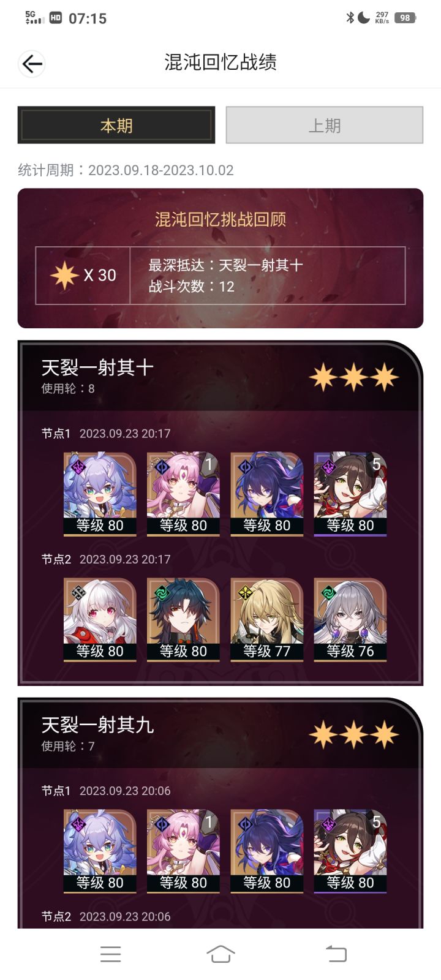Tap the 混沌回忆挑战回顾 summary banner
Screen dimensions: 441x980
click(x=220, y=258)
